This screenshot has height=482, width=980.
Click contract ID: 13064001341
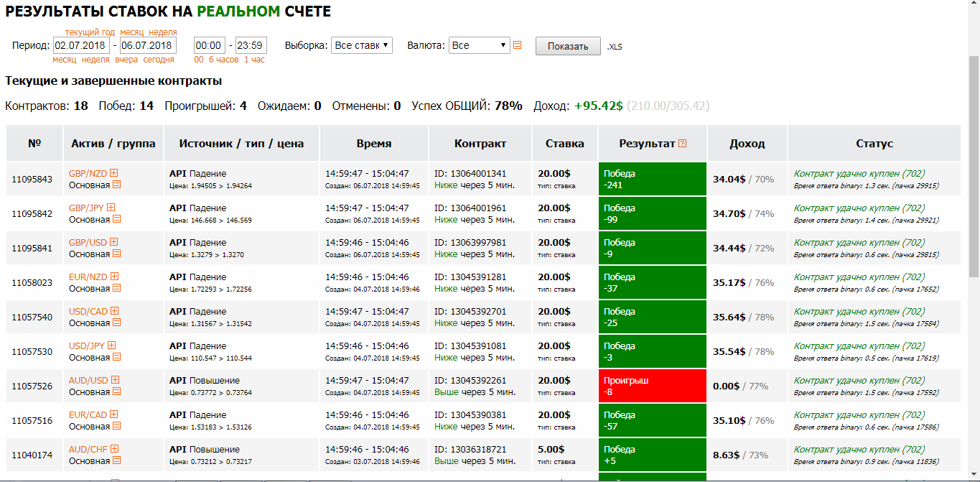(x=470, y=173)
